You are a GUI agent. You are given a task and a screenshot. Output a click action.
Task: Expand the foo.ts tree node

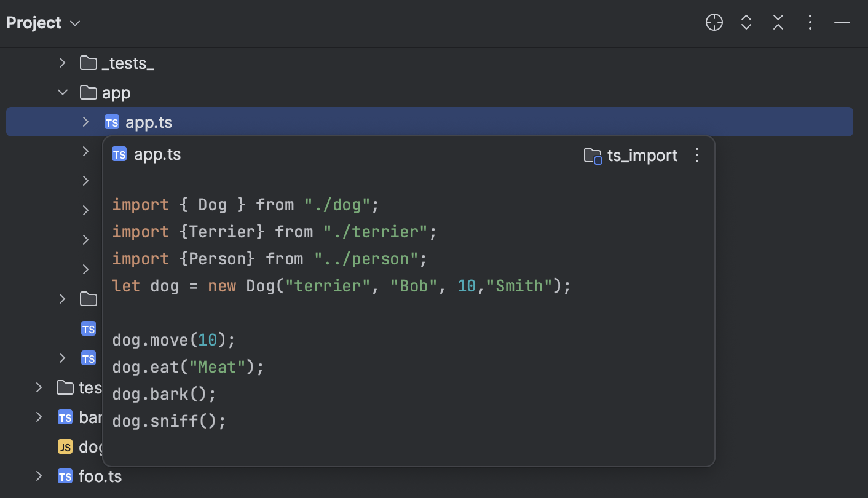coord(39,476)
